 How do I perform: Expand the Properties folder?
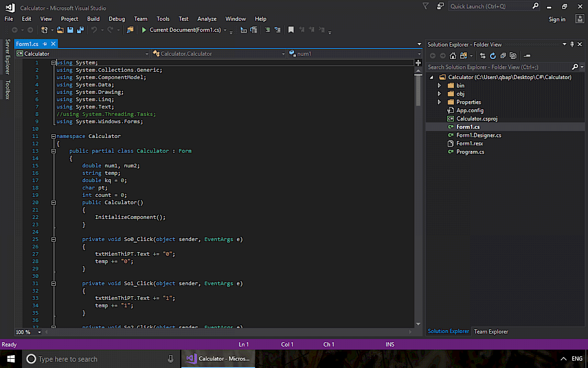439,102
